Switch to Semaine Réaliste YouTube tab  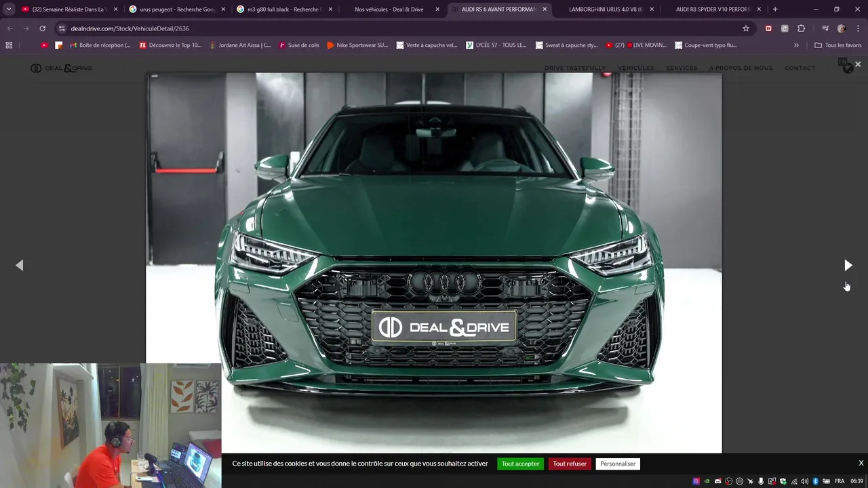point(70,9)
